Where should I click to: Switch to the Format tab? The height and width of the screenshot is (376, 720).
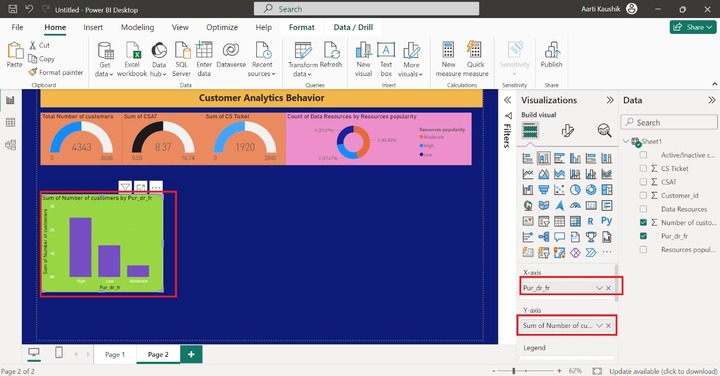pos(302,27)
